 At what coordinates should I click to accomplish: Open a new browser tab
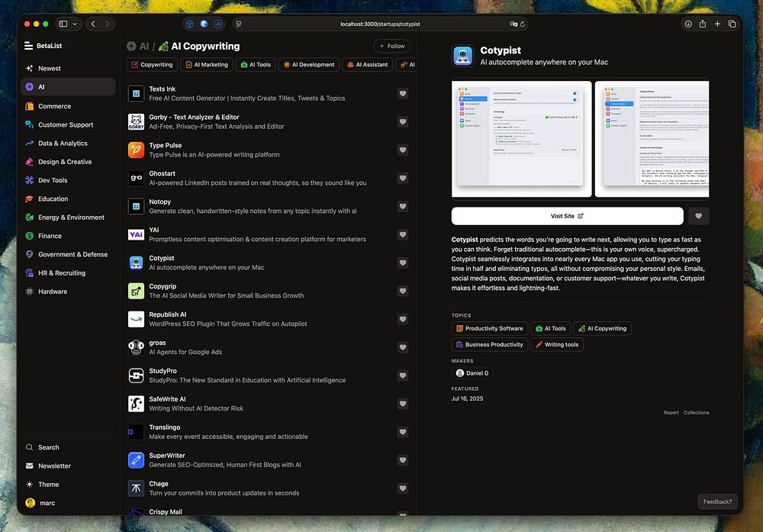[717, 24]
